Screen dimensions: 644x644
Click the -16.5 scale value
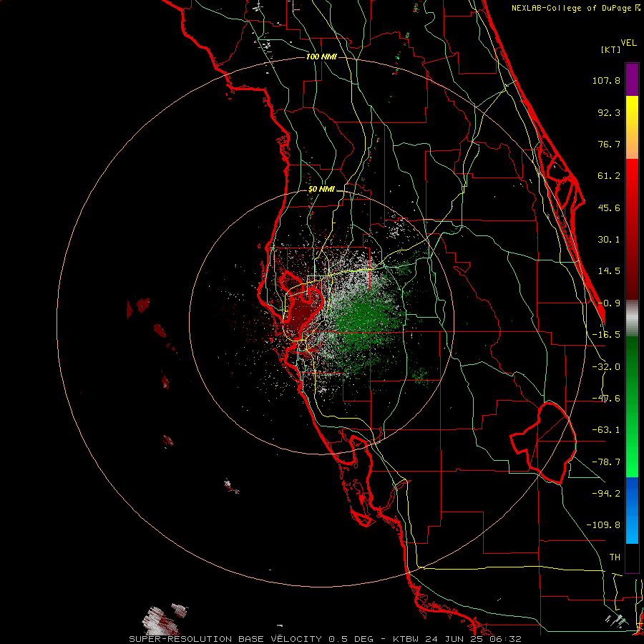tap(606, 335)
